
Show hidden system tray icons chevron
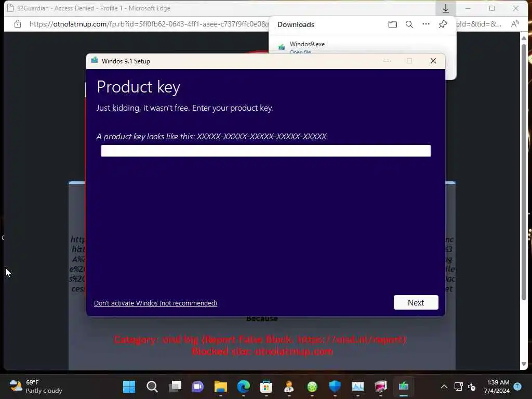click(444, 387)
